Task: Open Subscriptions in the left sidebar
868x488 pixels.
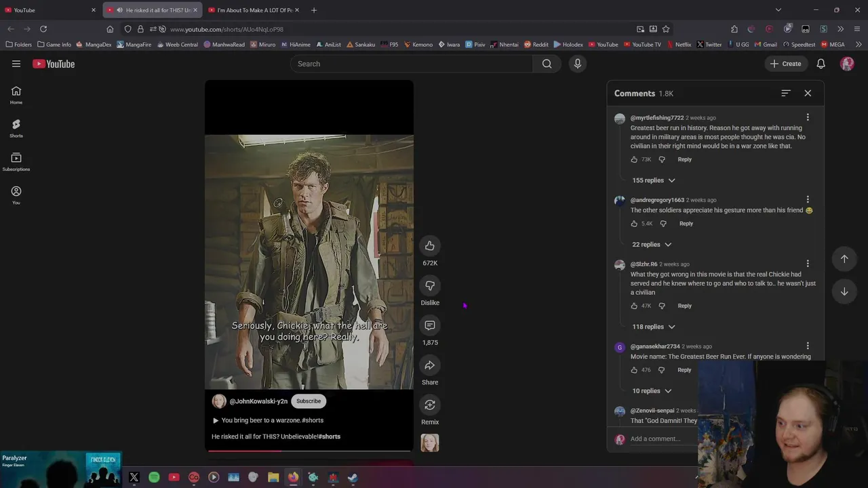Action: [16, 162]
